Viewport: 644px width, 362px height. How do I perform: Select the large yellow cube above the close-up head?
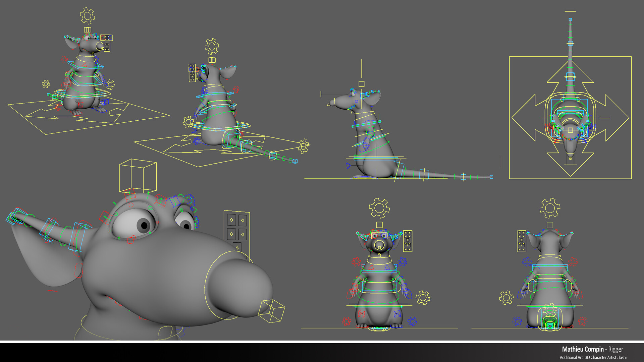pyautogui.click(x=138, y=176)
